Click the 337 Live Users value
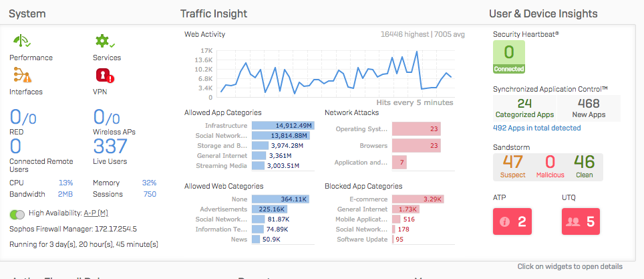 click(x=110, y=146)
